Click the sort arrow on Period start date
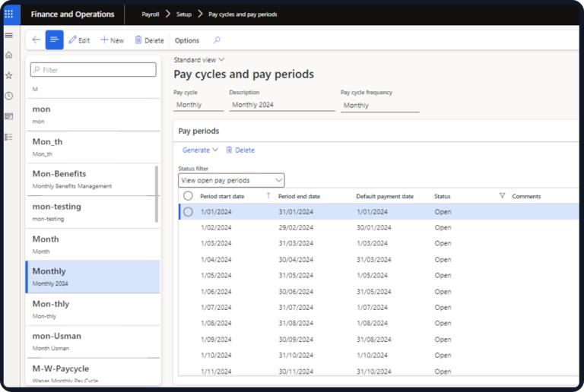The width and height of the screenshot is (584, 392). tap(268, 196)
